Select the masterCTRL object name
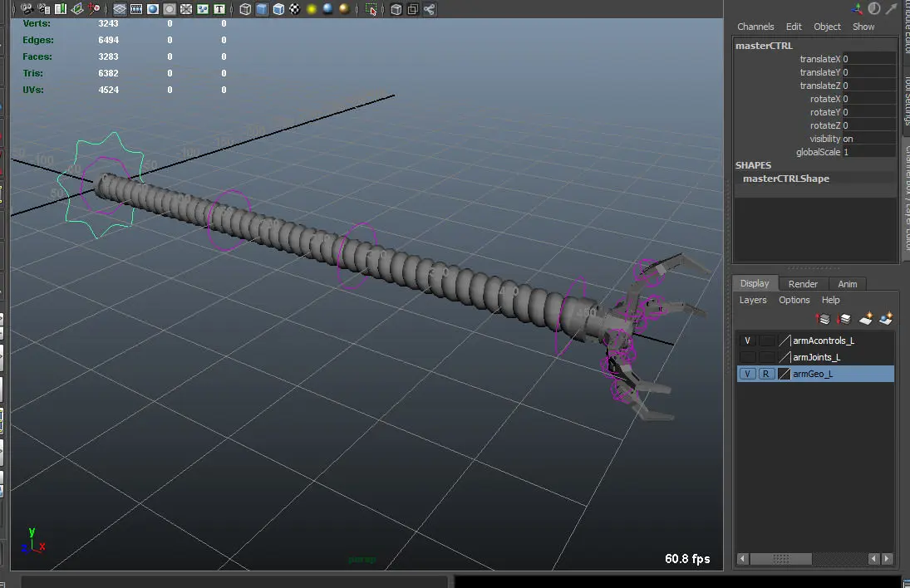The height and width of the screenshot is (588, 910). click(764, 46)
